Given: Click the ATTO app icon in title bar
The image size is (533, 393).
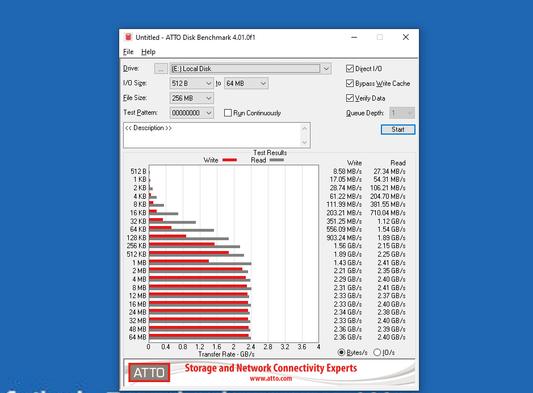Looking at the screenshot, I should [128, 37].
